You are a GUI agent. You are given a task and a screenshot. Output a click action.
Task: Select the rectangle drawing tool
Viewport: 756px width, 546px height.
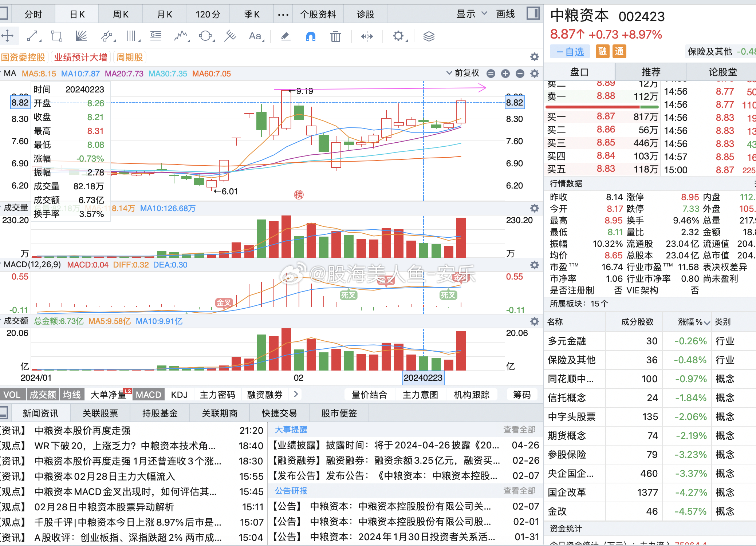pyautogui.click(x=57, y=36)
